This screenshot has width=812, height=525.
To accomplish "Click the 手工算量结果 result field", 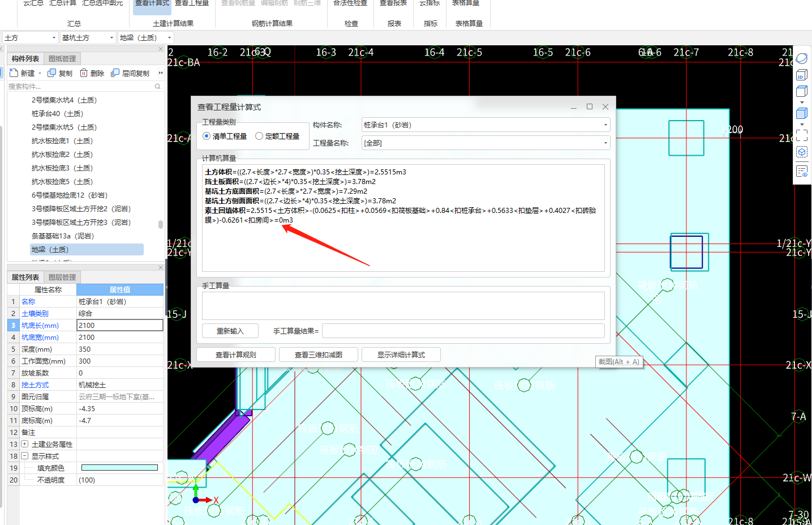I will (463, 331).
